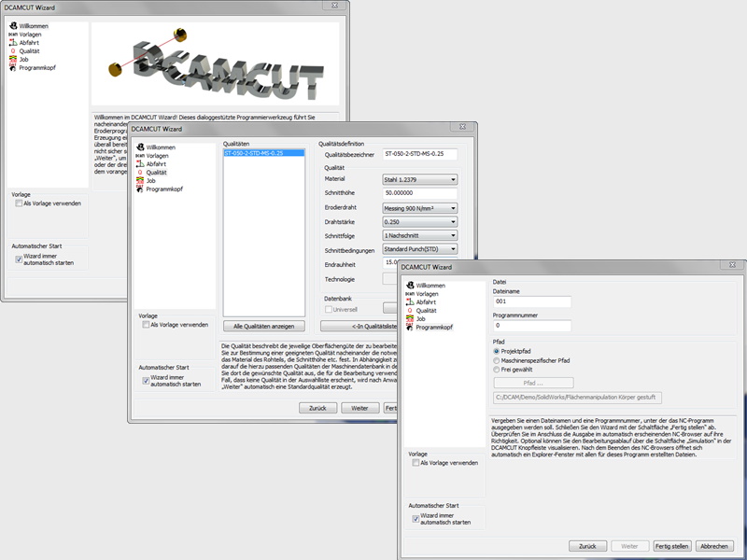Toggle 'Wizard immer automatisch starten' in Datei window
This screenshot has width=747, height=560.
pos(416,519)
